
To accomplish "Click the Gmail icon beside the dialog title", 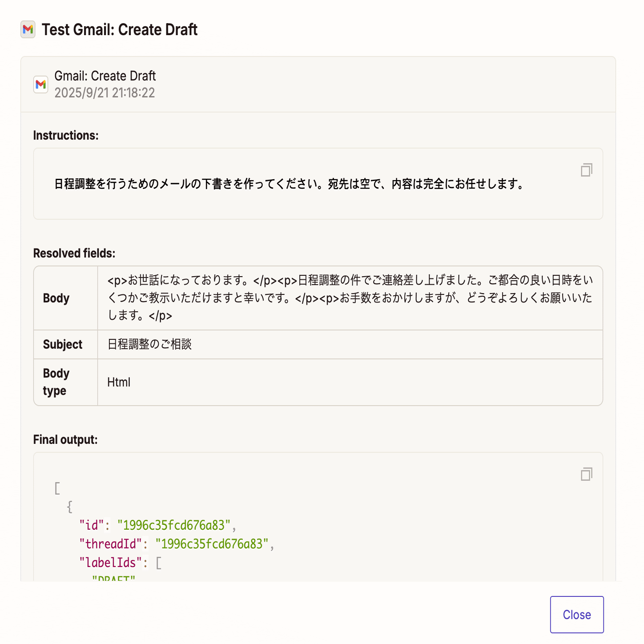I will point(28,30).
